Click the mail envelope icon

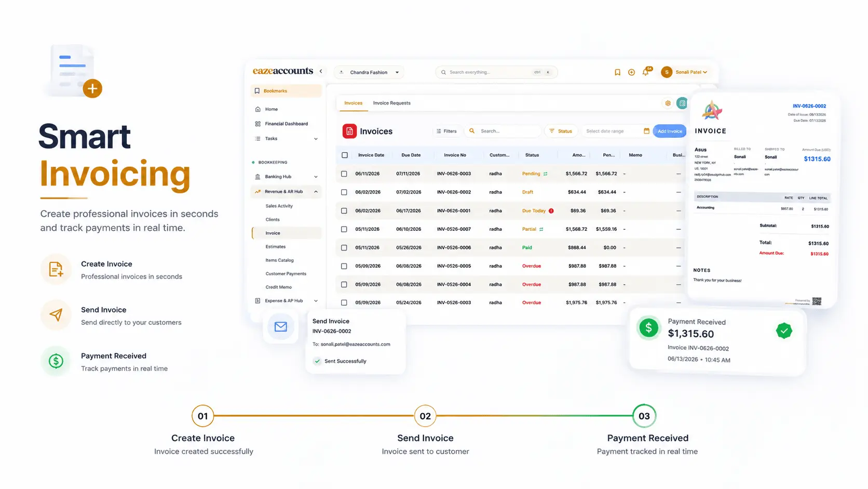click(281, 326)
